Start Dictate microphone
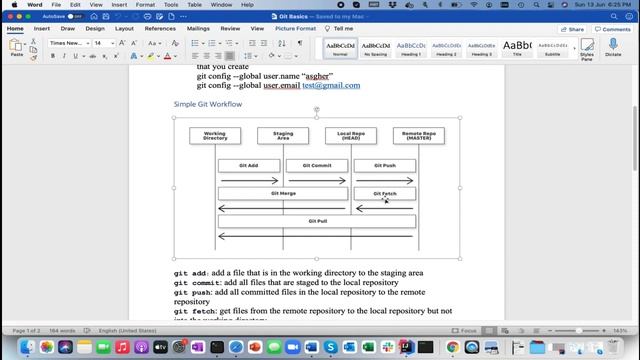The image size is (640, 360). [x=613, y=47]
